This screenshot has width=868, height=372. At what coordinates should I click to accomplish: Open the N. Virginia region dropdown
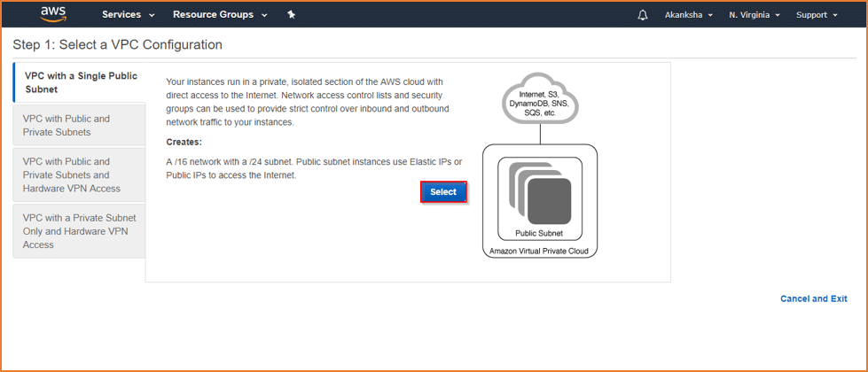coord(755,15)
